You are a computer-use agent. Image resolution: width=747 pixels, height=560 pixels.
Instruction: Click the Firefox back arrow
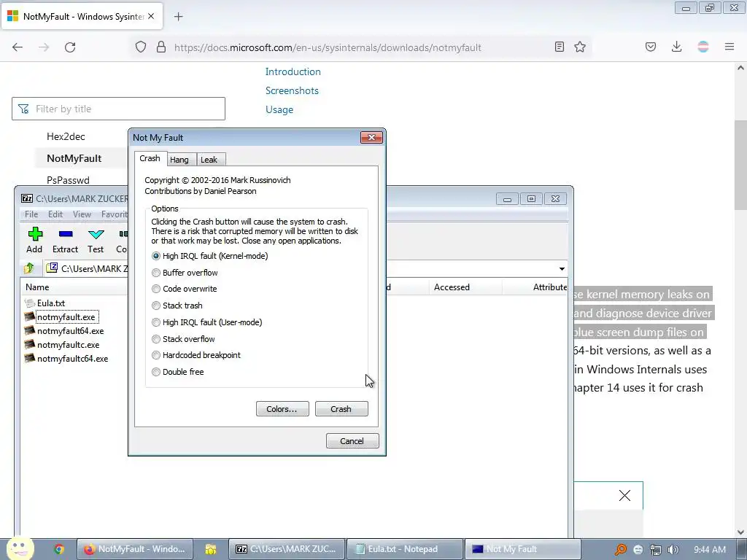(x=18, y=47)
